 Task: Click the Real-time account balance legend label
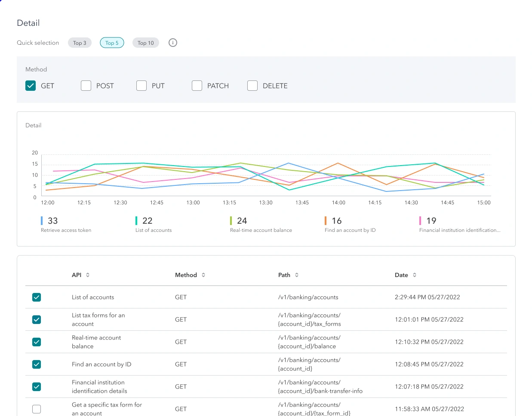point(261,230)
